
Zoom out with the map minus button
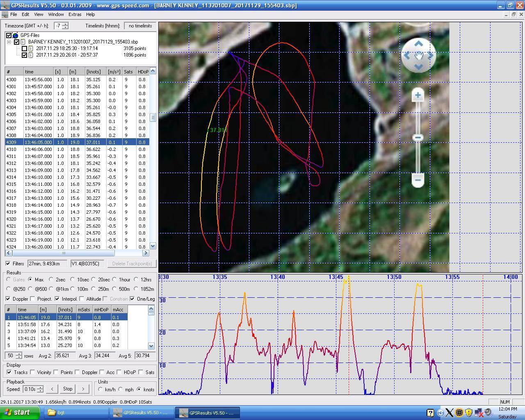tap(418, 180)
